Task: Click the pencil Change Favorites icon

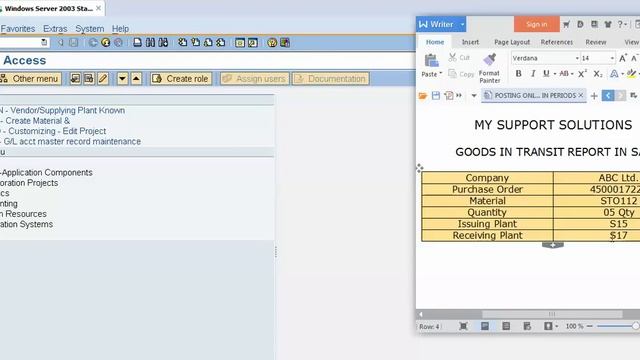Action: [x=103, y=78]
